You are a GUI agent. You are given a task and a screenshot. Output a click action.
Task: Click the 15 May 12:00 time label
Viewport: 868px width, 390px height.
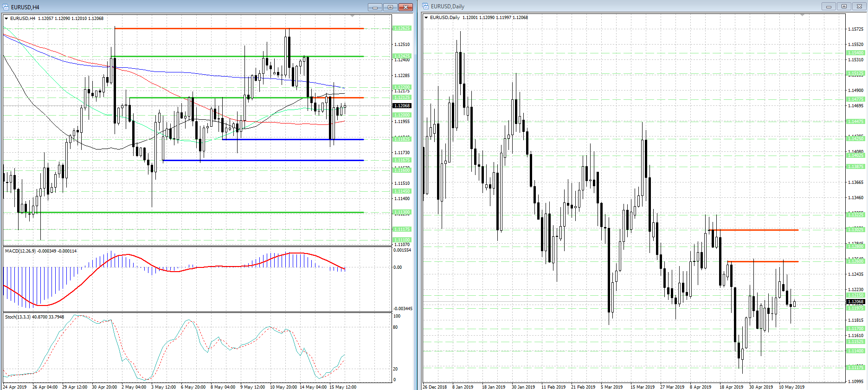pyautogui.click(x=343, y=387)
